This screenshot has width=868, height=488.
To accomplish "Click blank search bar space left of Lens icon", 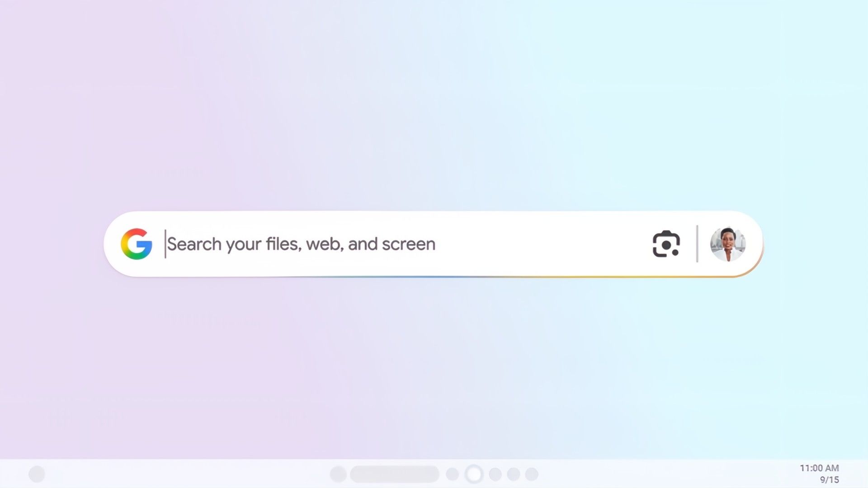I will click(542, 244).
